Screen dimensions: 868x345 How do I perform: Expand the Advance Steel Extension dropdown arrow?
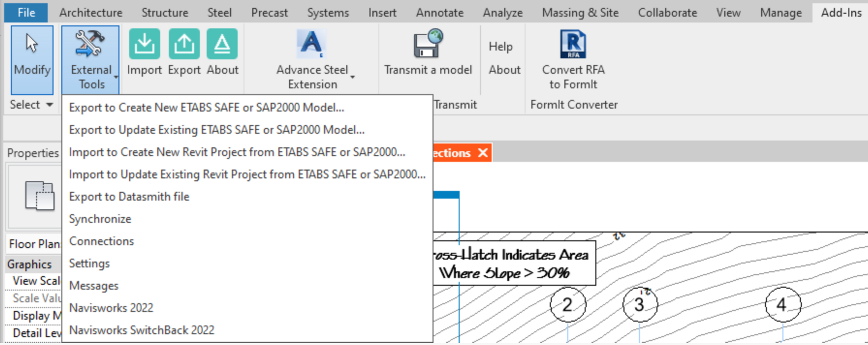point(352,77)
